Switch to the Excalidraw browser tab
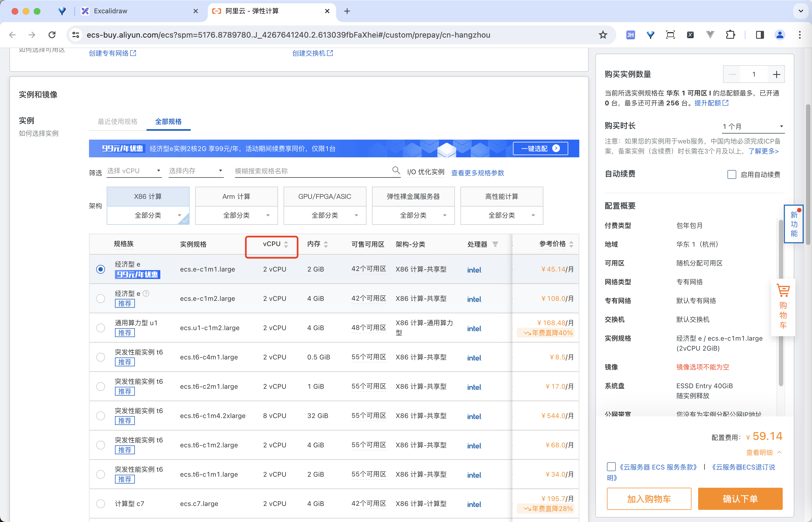Screen dimensions: 812x522 pos(139,11)
